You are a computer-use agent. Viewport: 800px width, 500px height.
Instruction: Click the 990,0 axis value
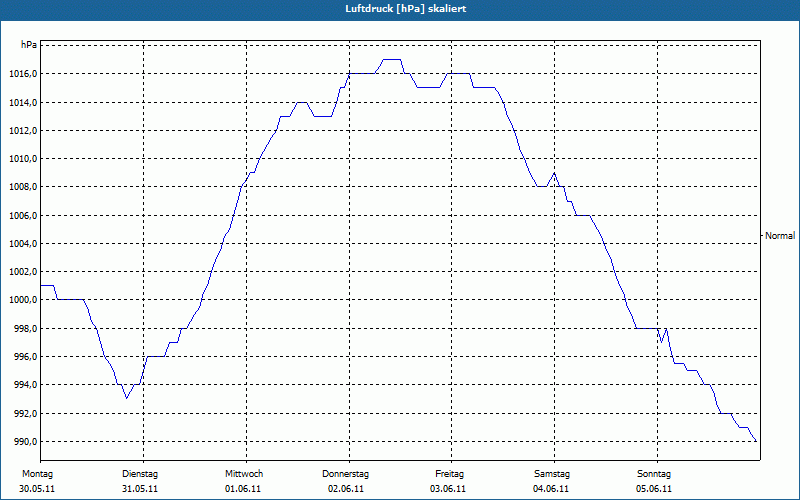(x=25, y=441)
